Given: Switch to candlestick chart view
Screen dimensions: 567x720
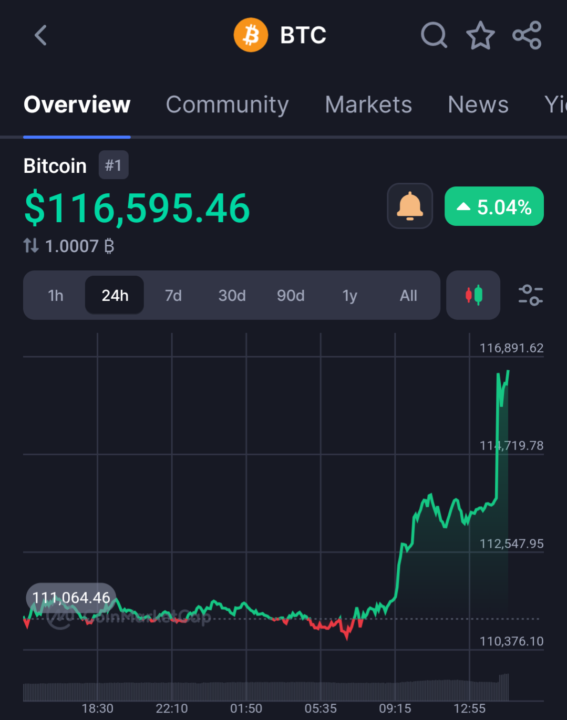Looking at the screenshot, I should (x=473, y=295).
